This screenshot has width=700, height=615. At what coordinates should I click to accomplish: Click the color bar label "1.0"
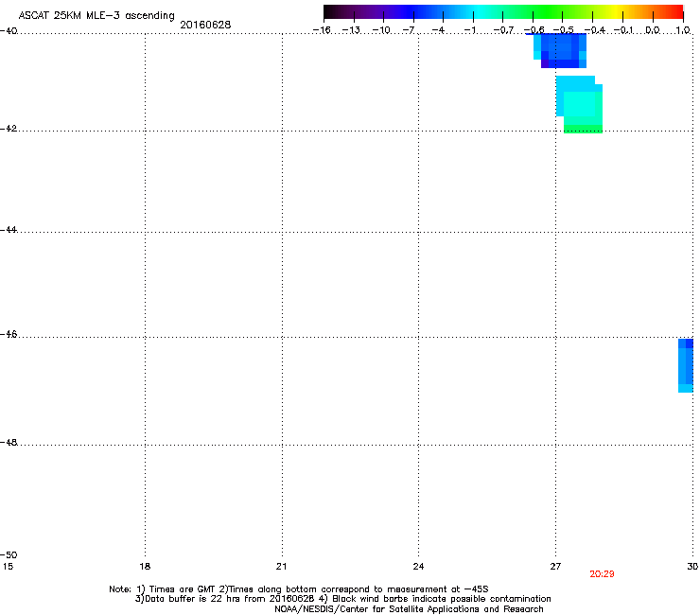tap(683, 30)
